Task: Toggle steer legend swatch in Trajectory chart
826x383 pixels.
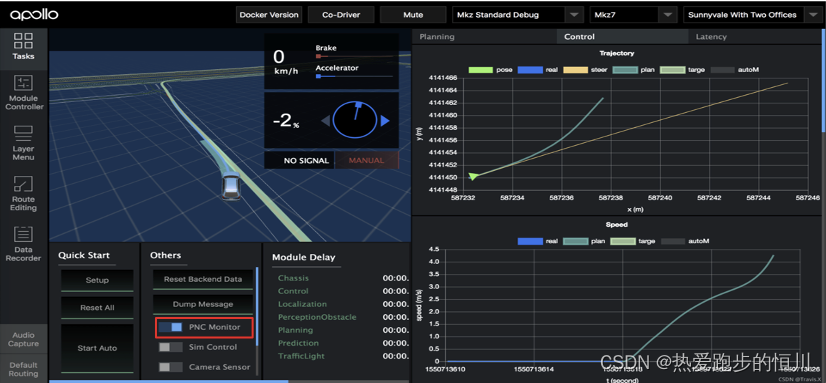Action: 575,70
